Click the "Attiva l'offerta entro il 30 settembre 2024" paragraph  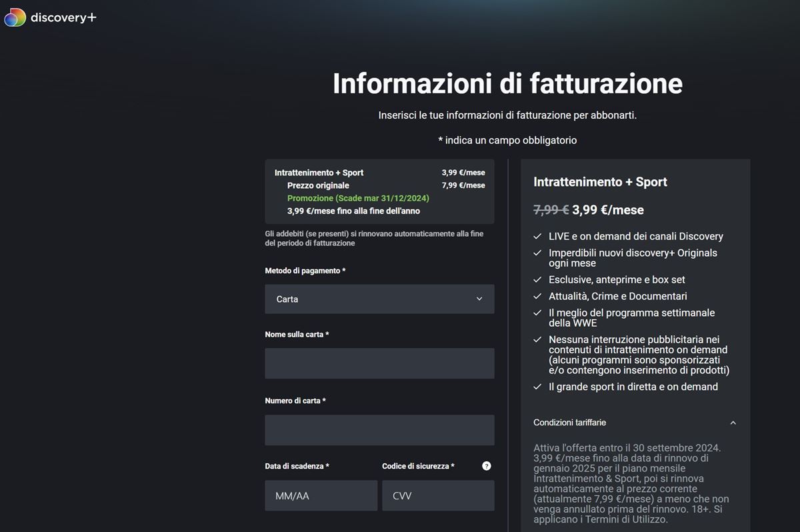631,483
